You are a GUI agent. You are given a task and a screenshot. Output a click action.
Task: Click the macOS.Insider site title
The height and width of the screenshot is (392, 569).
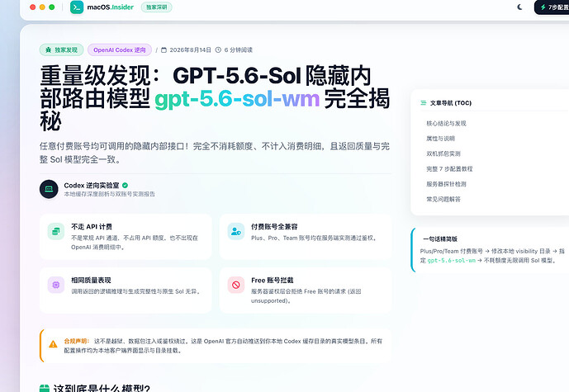coord(111,7)
